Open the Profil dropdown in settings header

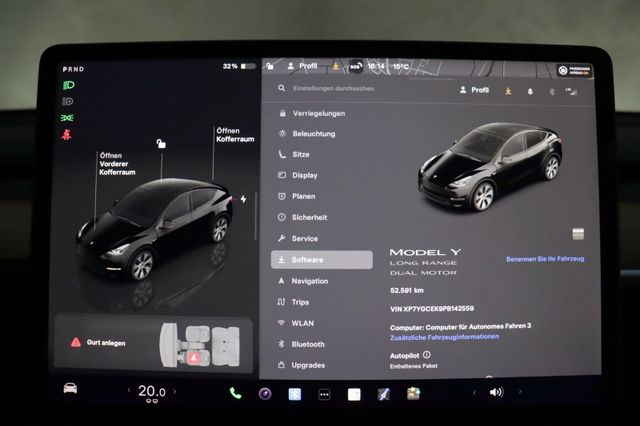(x=474, y=90)
